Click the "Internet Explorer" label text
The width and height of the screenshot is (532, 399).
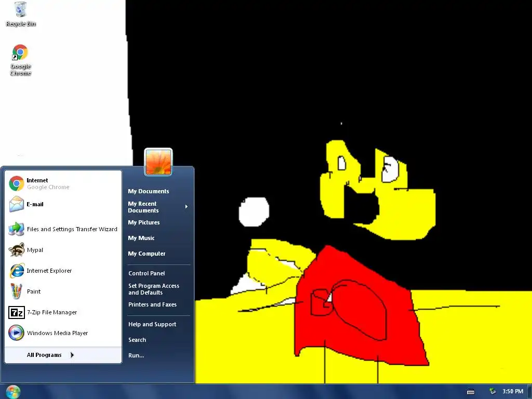pyautogui.click(x=49, y=271)
